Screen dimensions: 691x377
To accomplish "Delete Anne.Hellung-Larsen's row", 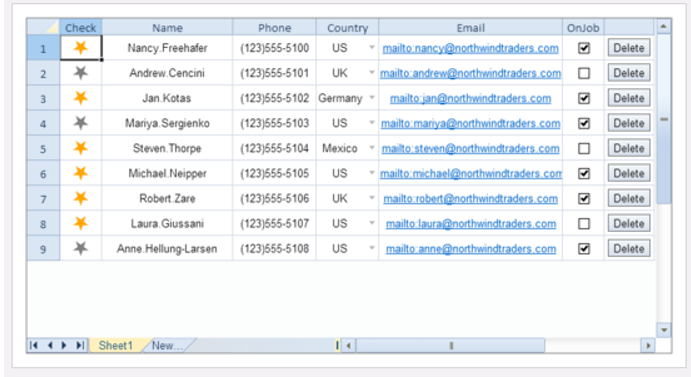I will pyautogui.click(x=629, y=249).
